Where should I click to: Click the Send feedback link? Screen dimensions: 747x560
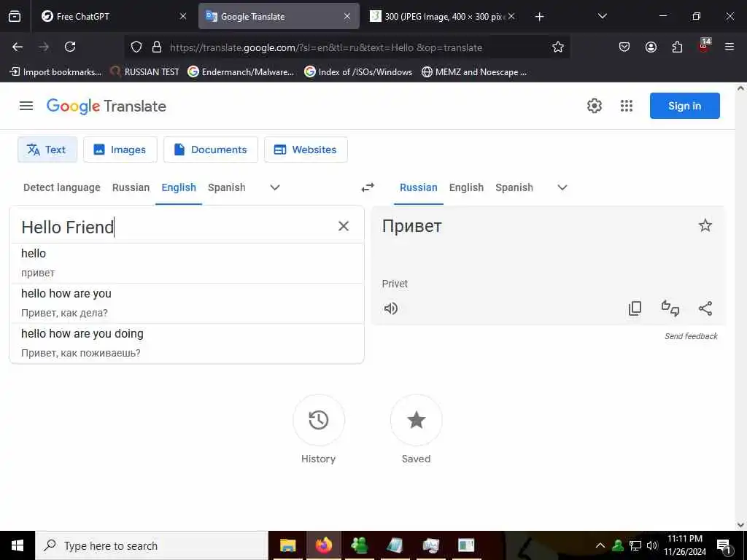tap(691, 336)
